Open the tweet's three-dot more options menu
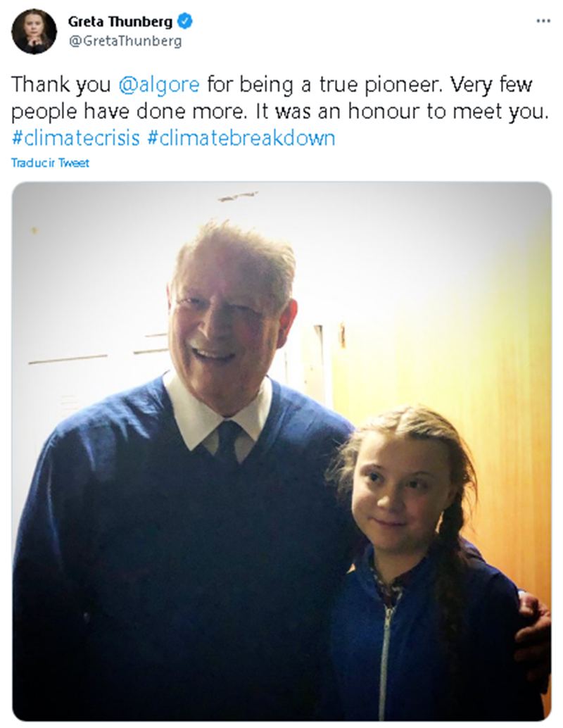Screen dimensions: 563x728 click(543, 21)
